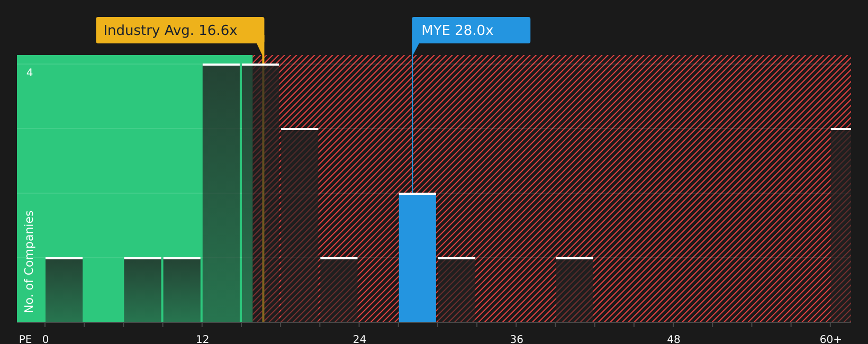Select the blue MYE histogram bar
The image size is (868, 344).
[417, 257]
